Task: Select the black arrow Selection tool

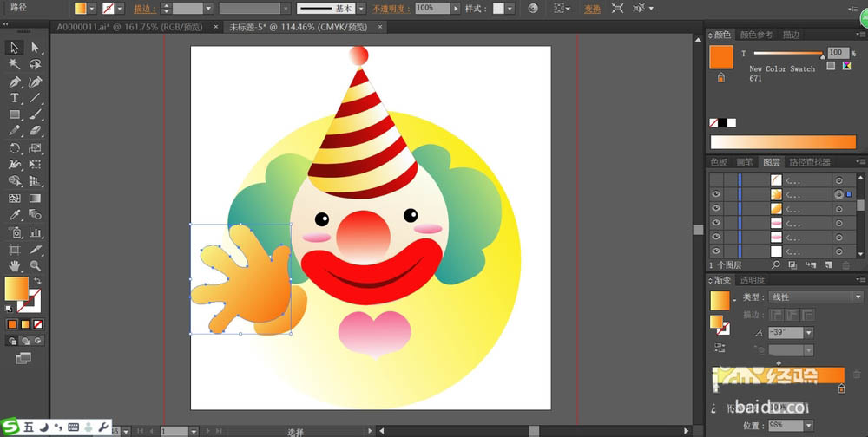Action: (x=15, y=48)
